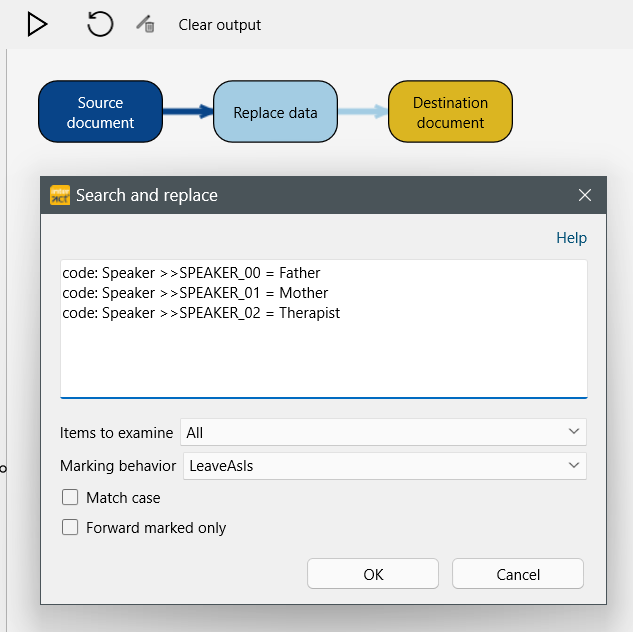Confirm with the OK button
This screenshot has height=632, width=633.
[373, 574]
